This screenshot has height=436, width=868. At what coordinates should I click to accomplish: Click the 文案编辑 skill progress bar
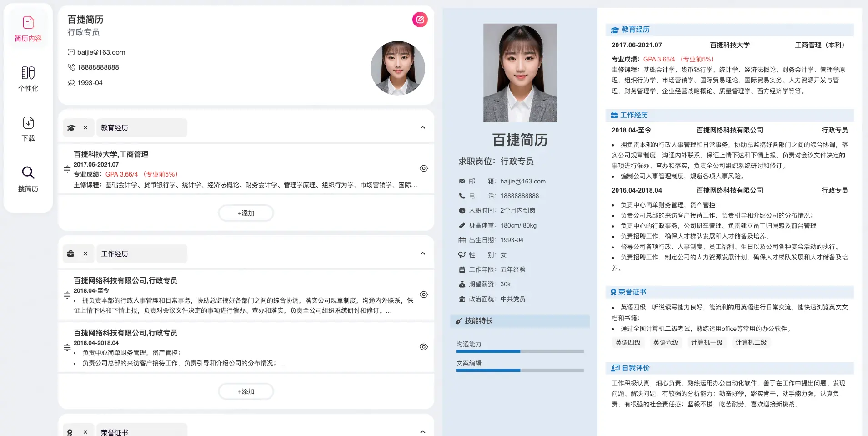(520, 370)
